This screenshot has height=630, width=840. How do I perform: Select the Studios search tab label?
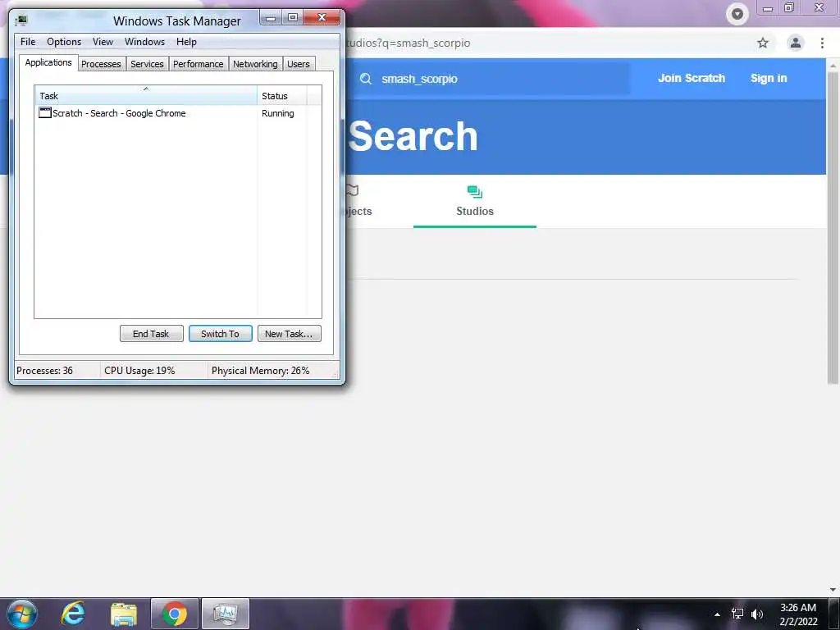475,211
